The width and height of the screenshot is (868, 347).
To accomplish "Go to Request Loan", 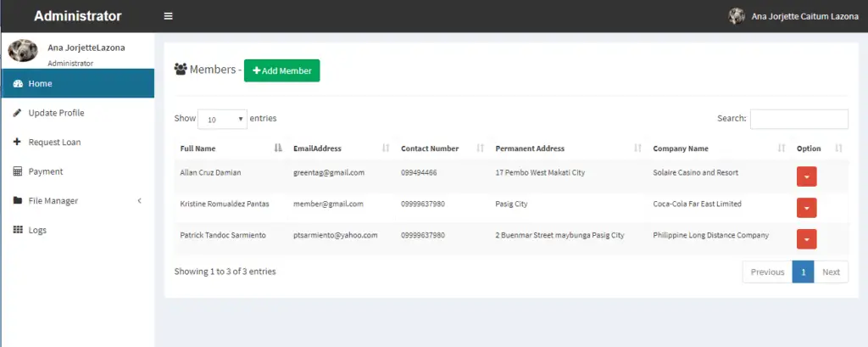I will (77, 142).
